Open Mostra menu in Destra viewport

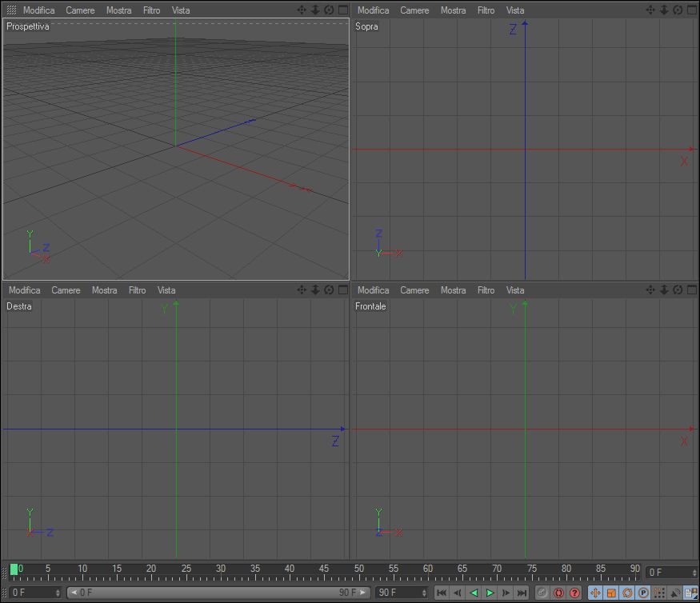(x=105, y=290)
